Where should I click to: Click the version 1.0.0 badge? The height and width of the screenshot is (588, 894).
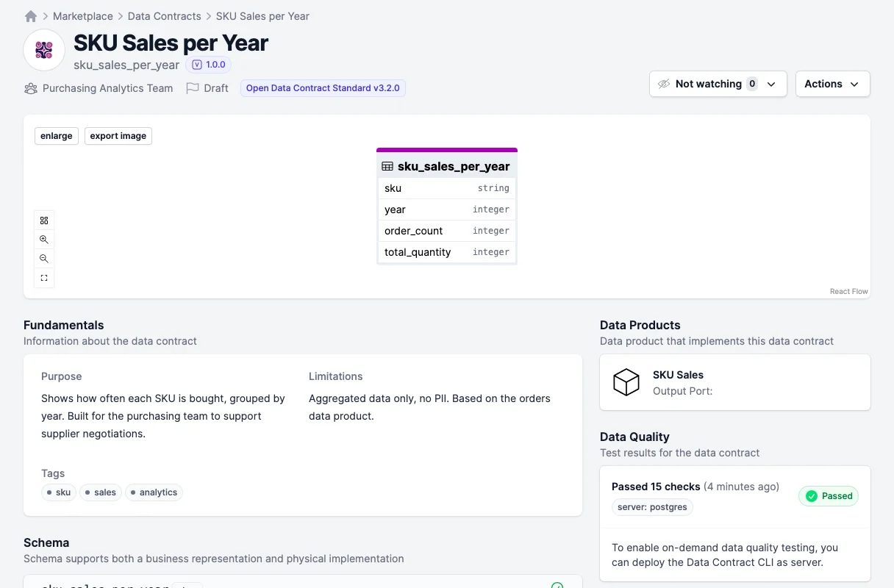coord(209,65)
